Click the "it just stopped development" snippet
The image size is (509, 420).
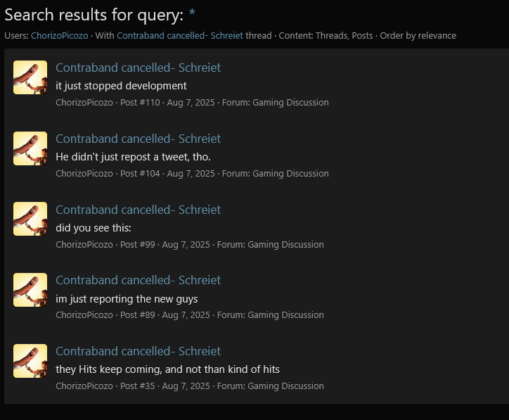click(x=121, y=86)
